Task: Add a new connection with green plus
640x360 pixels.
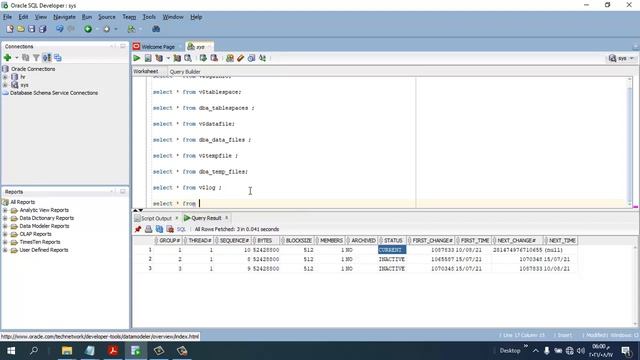Action: click(x=7, y=58)
